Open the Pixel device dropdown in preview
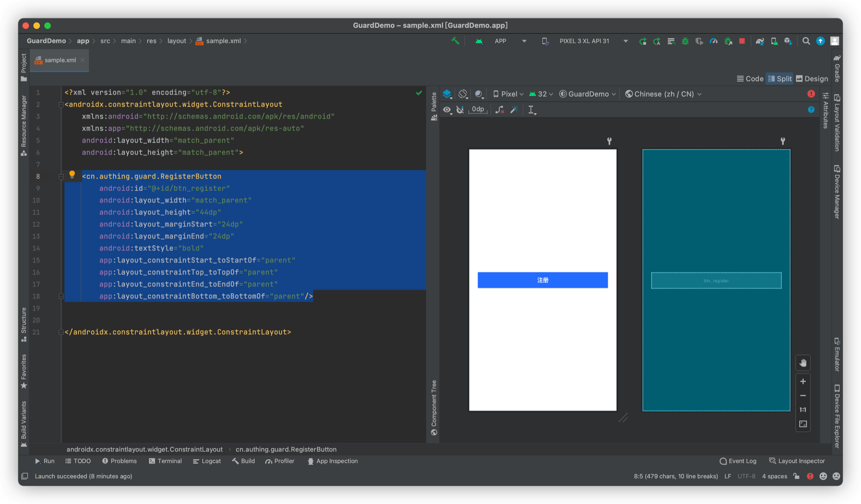 [509, 94]
